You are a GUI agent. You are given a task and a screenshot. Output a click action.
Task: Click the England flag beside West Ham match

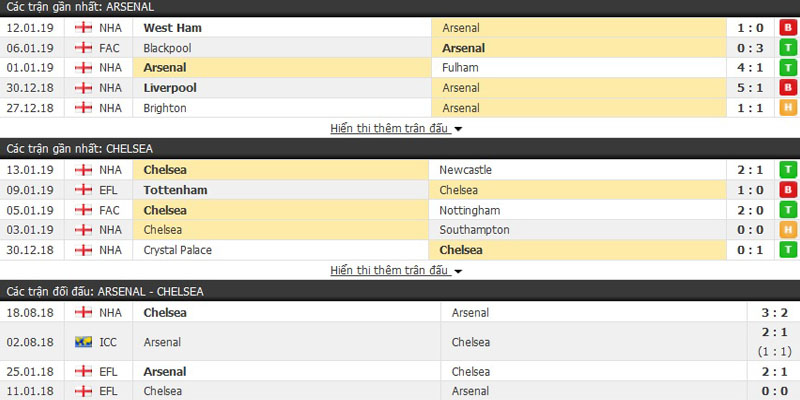click(x=82, y=27)
